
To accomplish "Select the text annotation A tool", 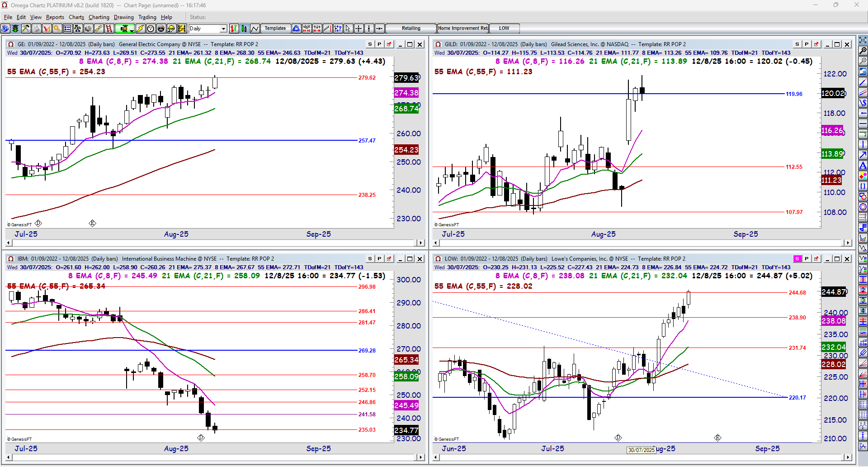I will coord(863,165).
